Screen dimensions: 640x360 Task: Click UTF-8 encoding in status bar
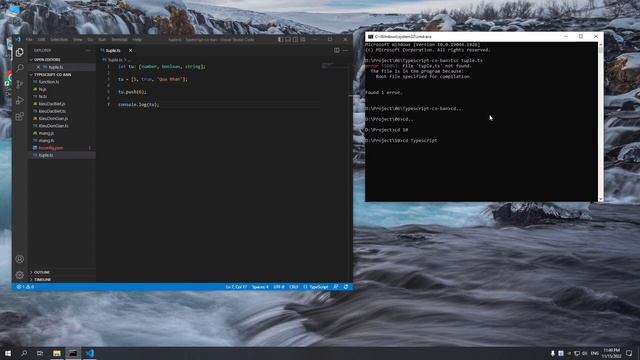tap(279, 287)
